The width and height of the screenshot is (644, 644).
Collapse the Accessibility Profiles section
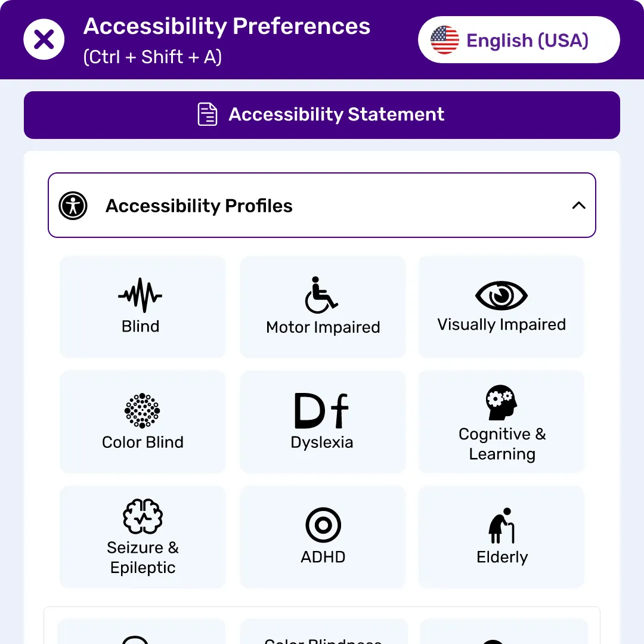[578, 205]
